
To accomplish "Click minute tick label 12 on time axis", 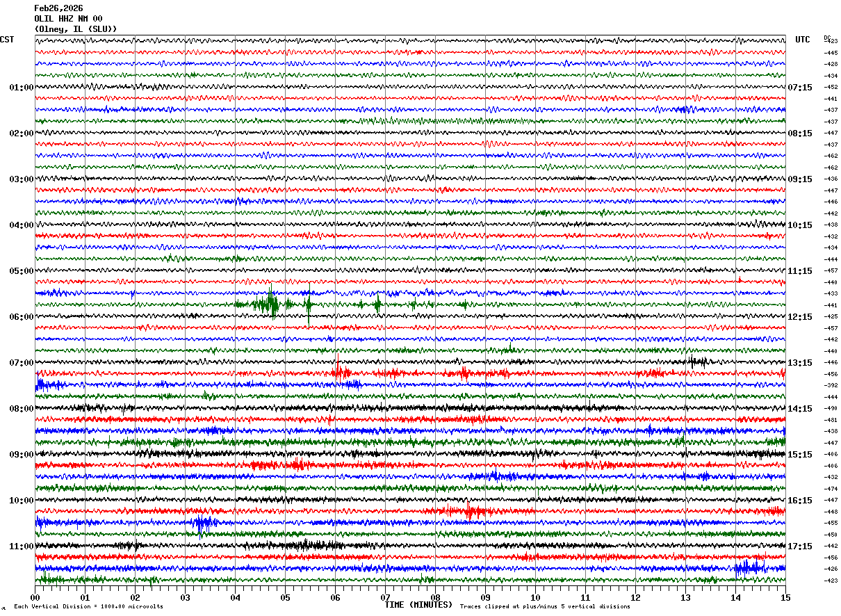I will point(635,597).
